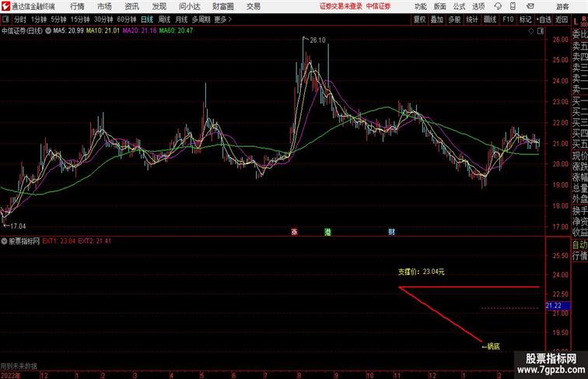The image size is (588, 379).
Task: Click the MA10: 21.01 label
Action: 103,31
